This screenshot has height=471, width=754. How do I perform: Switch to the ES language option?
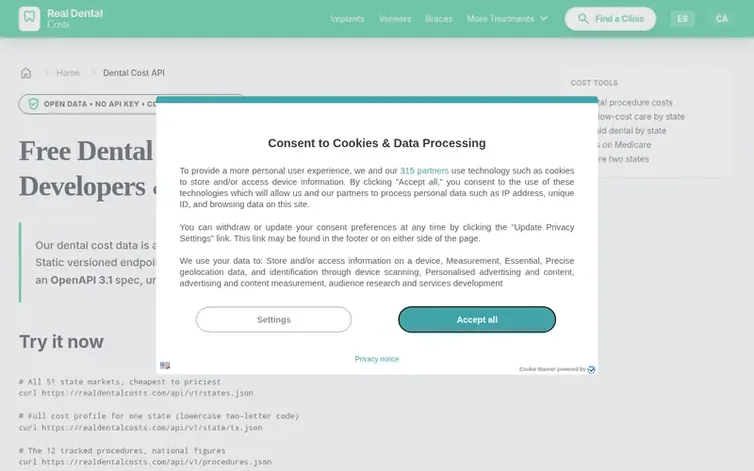coord(682,19)
